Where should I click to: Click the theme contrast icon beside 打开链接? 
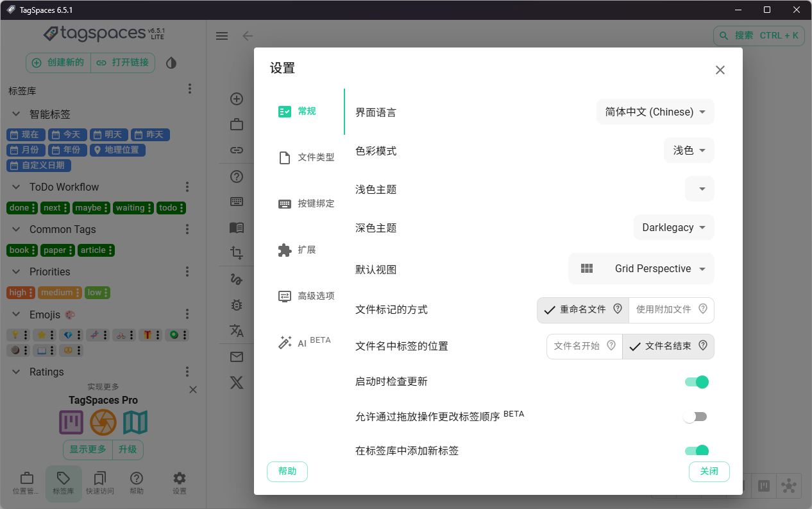click(x=171, y=62)
